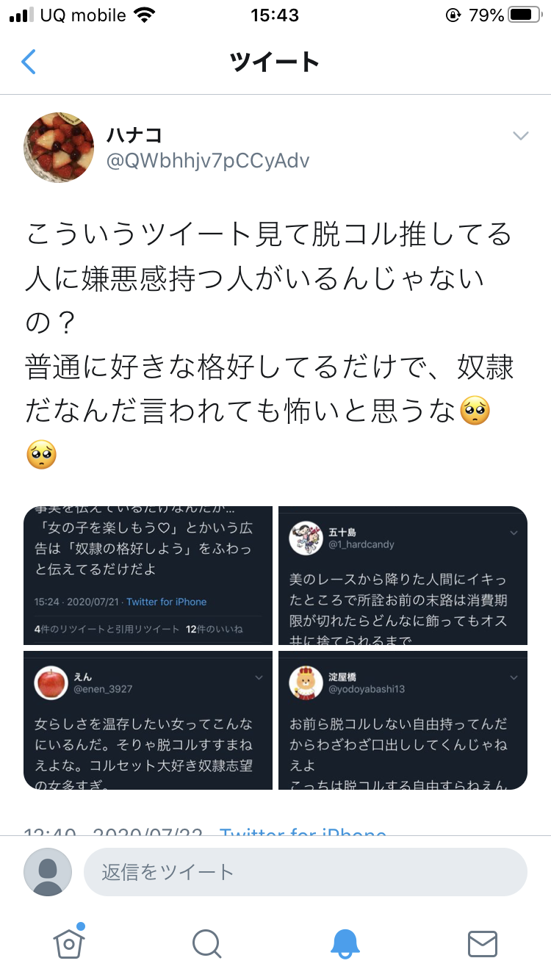
Task: Tap the gray reply avatar icon
Action: 48,872
